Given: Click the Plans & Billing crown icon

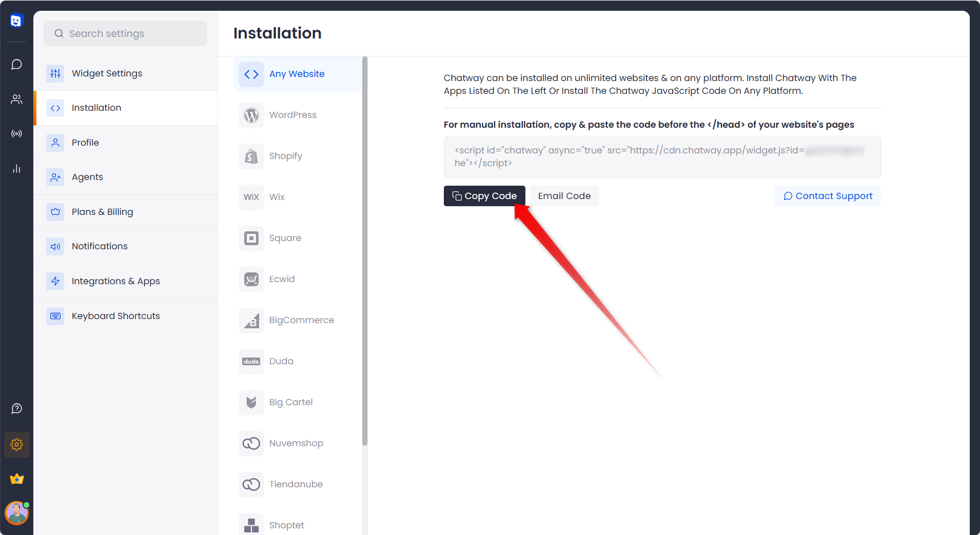Looking at the screenshot, I should (x=55, y=212).
